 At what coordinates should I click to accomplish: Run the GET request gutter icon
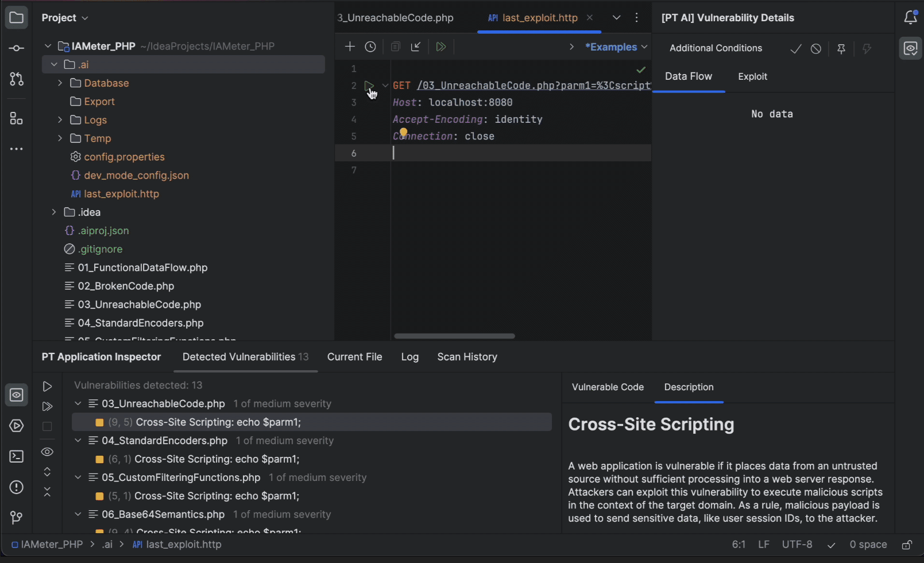(x=369, y=86)
